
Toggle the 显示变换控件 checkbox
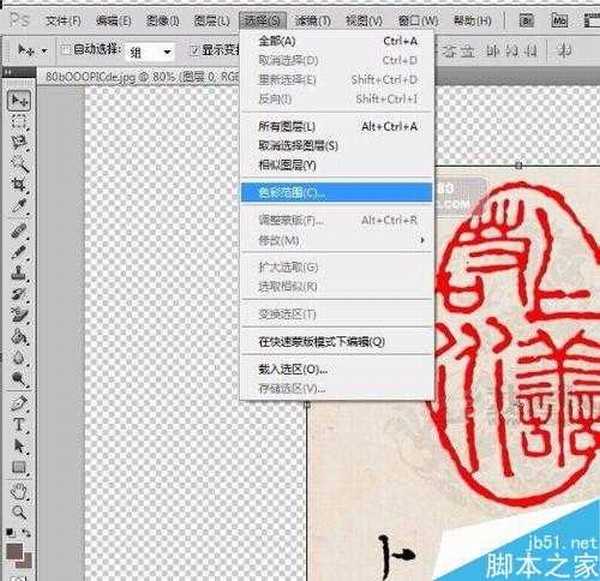tap(194, 51)
